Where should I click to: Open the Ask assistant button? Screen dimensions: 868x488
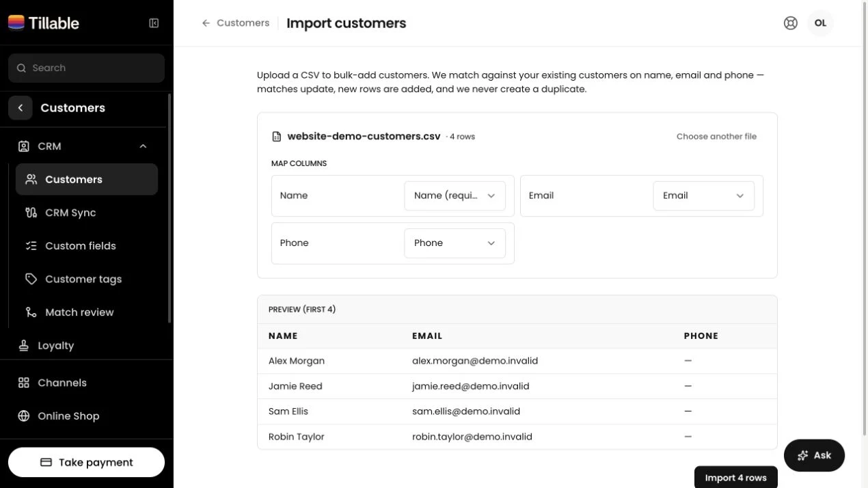pyautogui.click(x=814, y=456)
